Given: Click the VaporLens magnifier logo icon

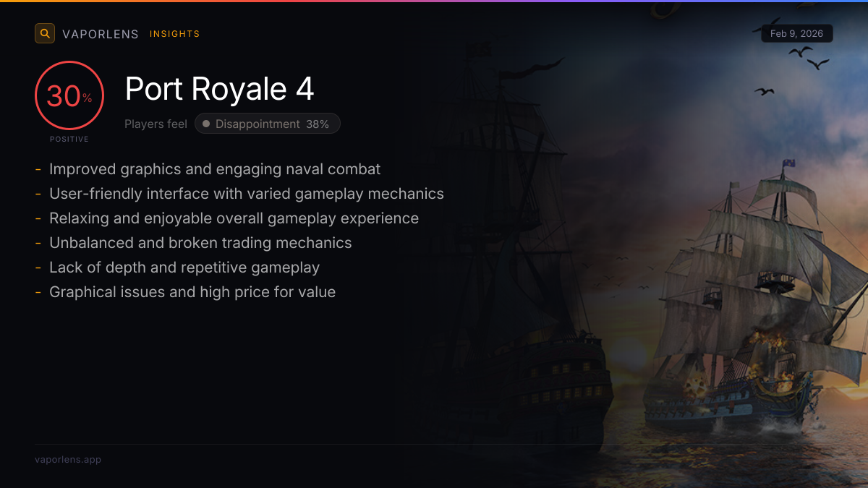Looking at the screenshot, I should coord(45,33).
